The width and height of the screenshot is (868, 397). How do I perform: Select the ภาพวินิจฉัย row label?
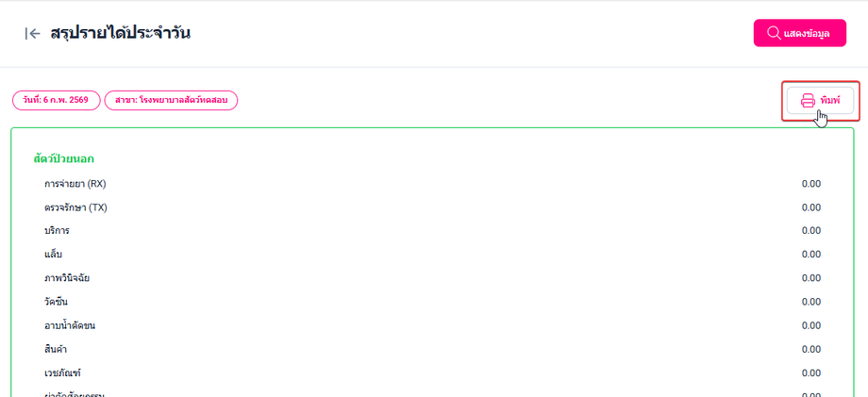(67, 278)
